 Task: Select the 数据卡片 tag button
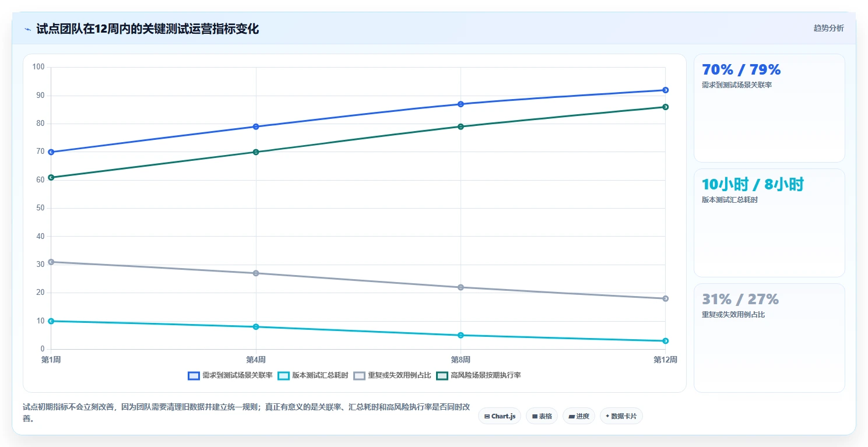pos(621,416)
